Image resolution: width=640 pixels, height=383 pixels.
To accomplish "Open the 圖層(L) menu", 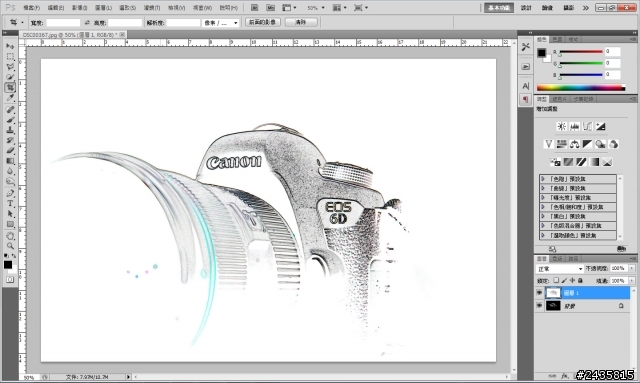I will (x=103, y=8).
